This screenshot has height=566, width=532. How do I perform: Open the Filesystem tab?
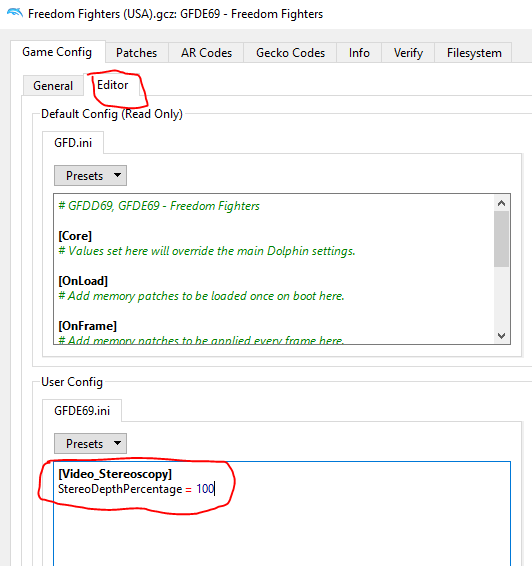[x=474, y=53]
